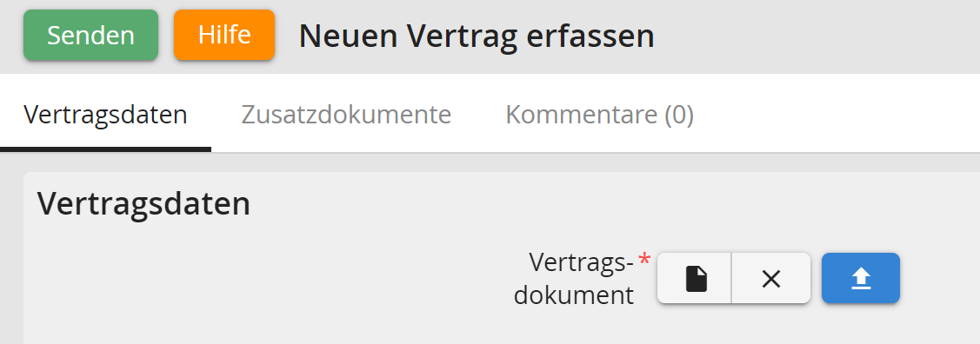Clear the contract document with X icon
Viewport: 980px width, 344px height.
771,279
